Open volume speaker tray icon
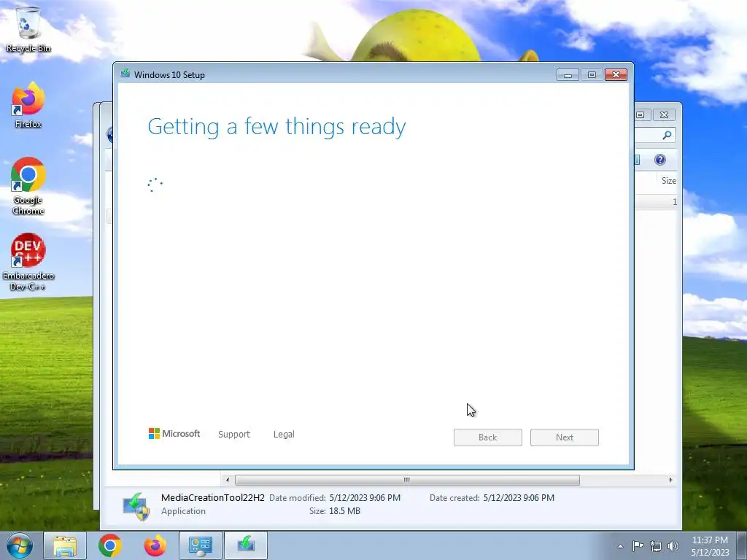This screenshot has width=747, height=560. 673,546
